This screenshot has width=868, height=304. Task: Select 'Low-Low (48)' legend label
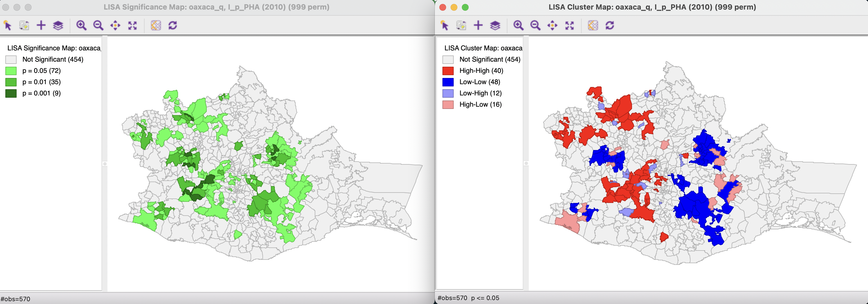pyautogui.click(x=480, y=82)
